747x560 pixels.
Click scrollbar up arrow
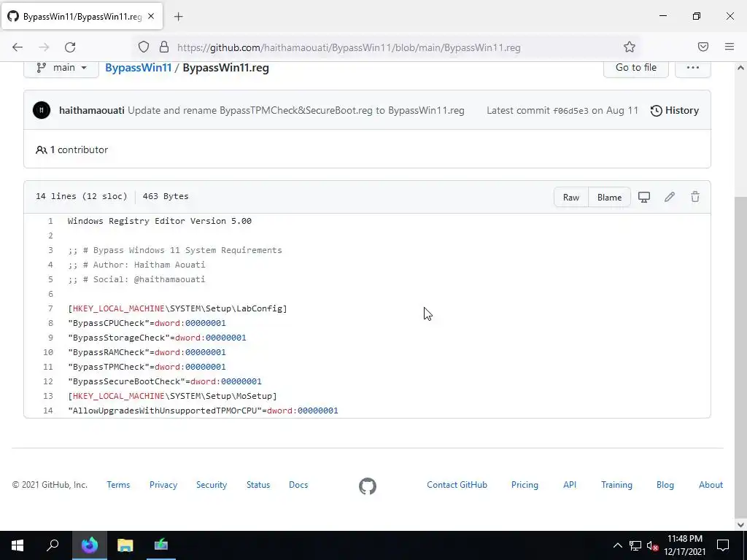[740, 68]
